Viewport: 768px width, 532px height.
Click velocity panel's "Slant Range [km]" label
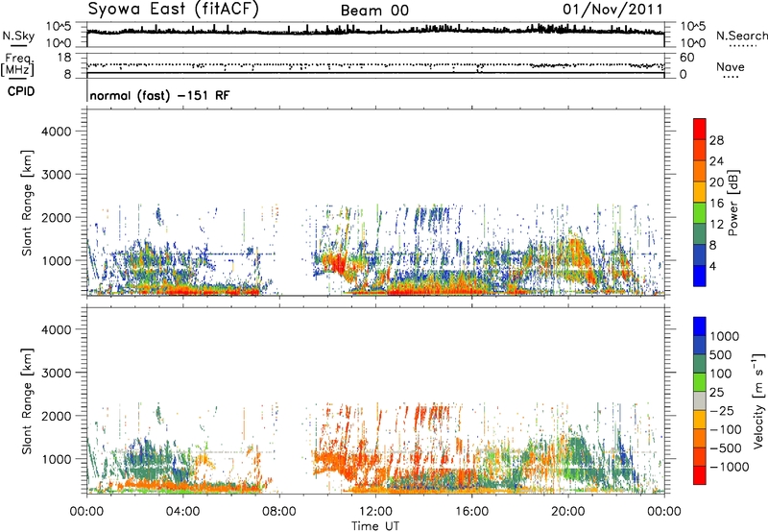pos(27,400)
